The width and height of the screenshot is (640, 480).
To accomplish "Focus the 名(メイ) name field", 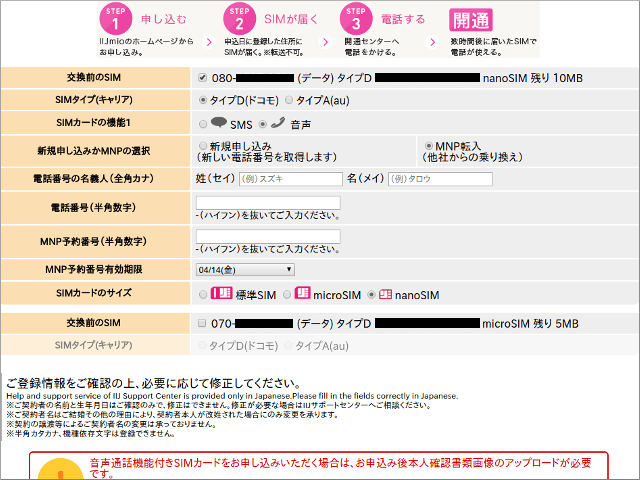I will tap(440, 179).
